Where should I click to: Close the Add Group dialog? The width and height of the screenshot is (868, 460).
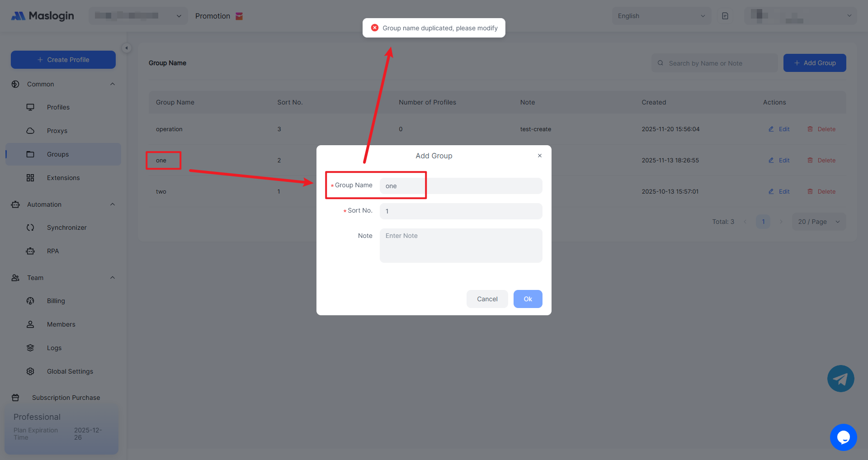tap(539, 156)
